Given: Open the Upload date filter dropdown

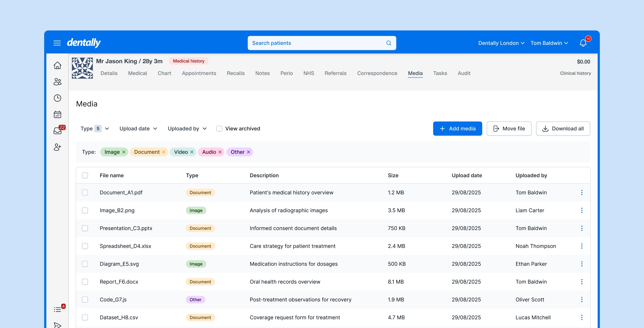Looking at the screenshot, I should click(138, 128).
